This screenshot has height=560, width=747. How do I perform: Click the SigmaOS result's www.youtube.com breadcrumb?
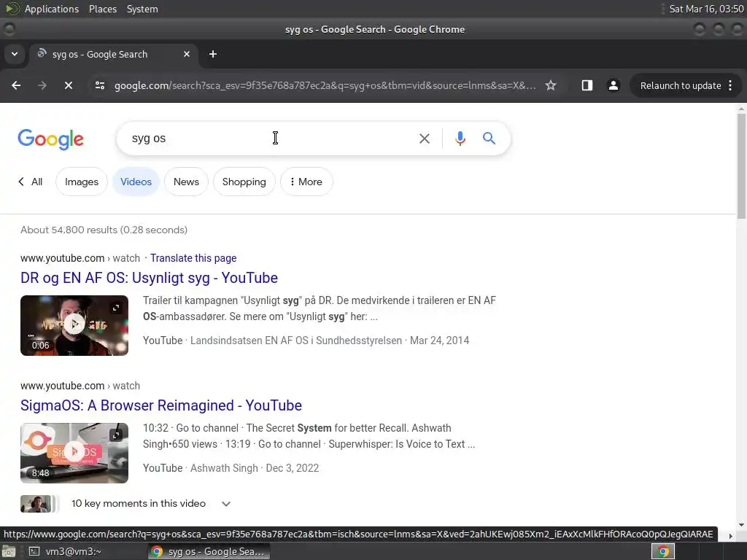pyautogui.click(x=63, y=386)
